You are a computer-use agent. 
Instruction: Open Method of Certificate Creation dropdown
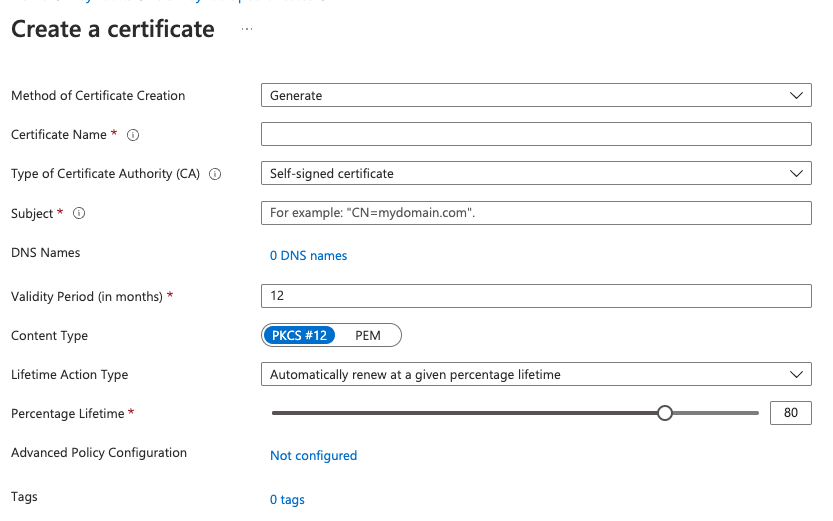point(536,95)
